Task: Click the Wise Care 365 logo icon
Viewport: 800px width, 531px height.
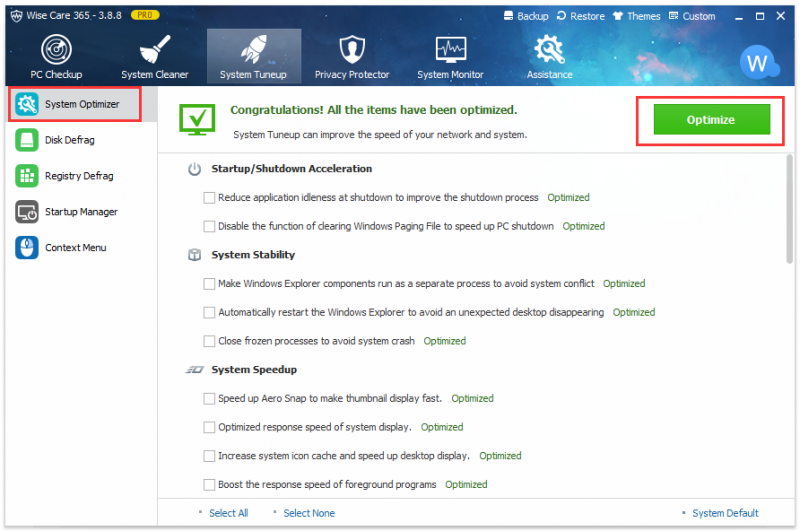Action: (16, 16)
